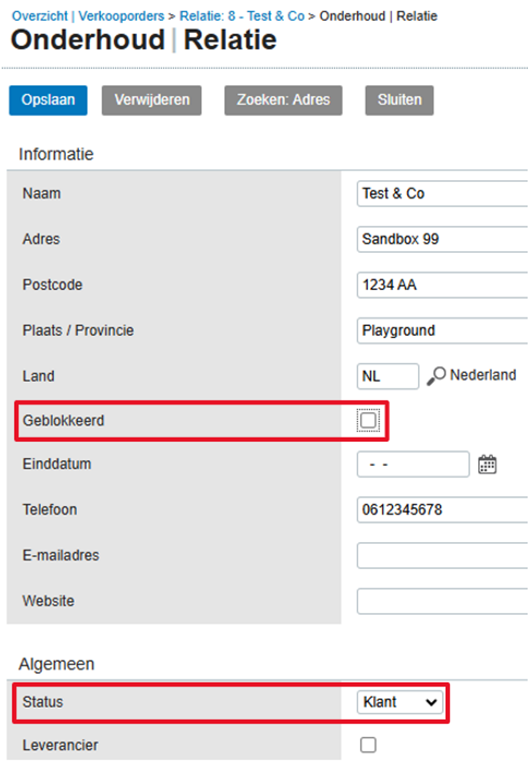Select the Postcode field showing 1234 AA

tap(443, 285)
